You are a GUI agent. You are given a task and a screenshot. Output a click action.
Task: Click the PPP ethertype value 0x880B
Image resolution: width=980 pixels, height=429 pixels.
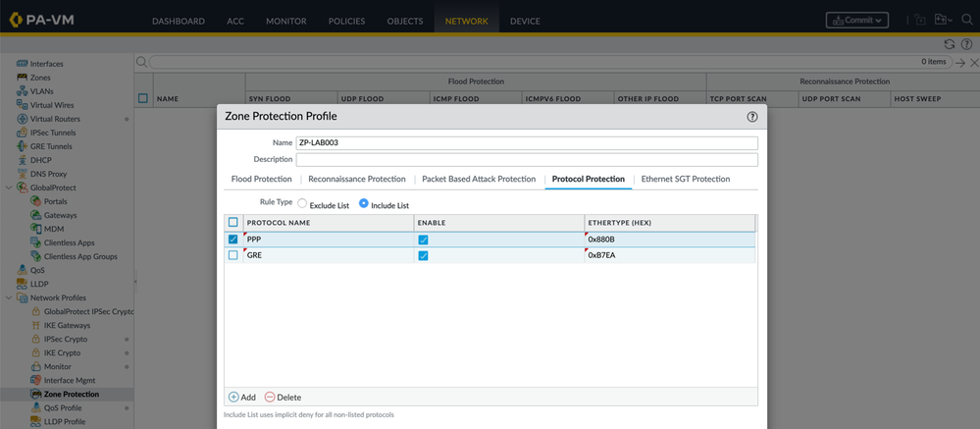pos(601,239)
